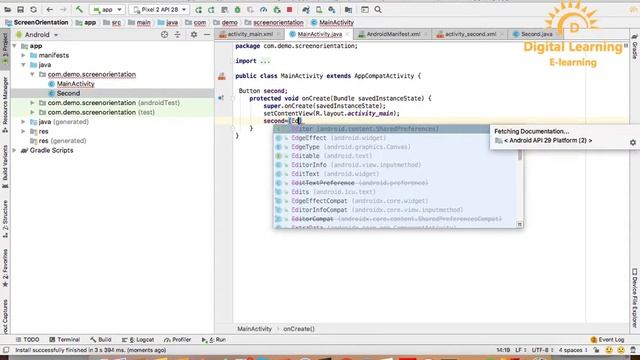This screenshot has width=640, height=360.
Task: Open the Resource Manager side tab
Action: [5, 104]
